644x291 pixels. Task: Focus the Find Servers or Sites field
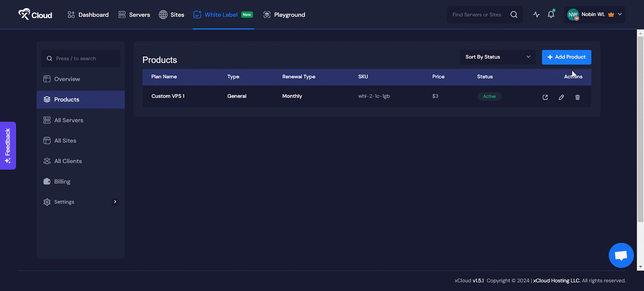pos(477,15)
